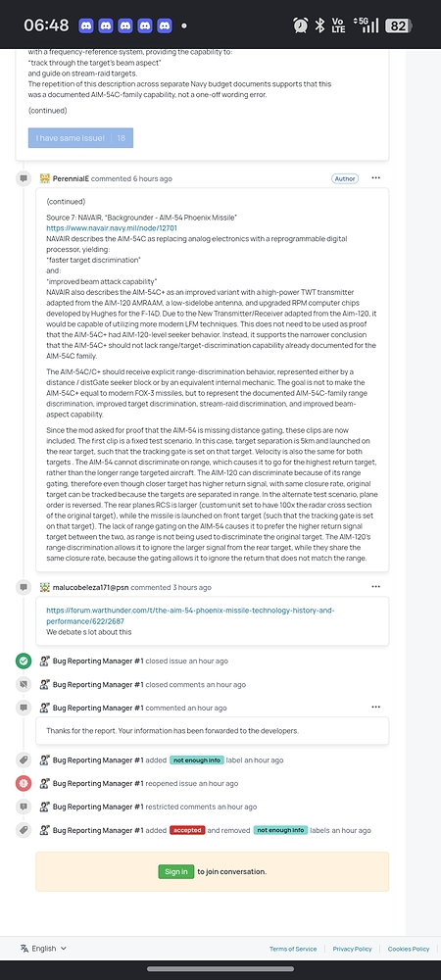
Task: Click malucobeleza171@psn's avatar icon
Action: (44, 587)
